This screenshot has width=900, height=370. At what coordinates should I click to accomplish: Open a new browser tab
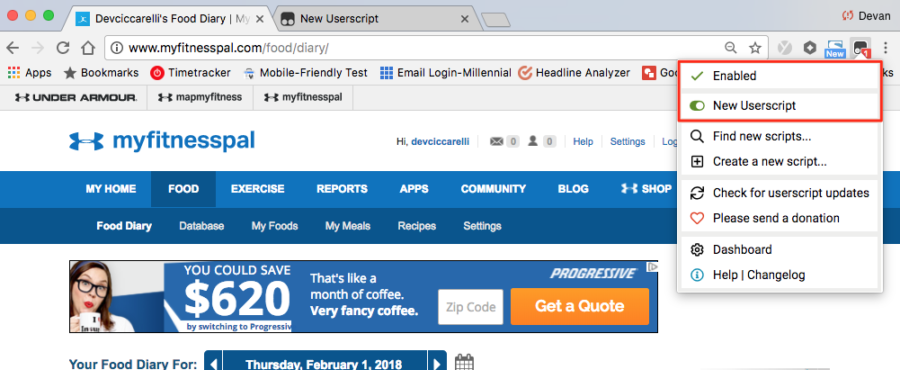coord(495,20)
